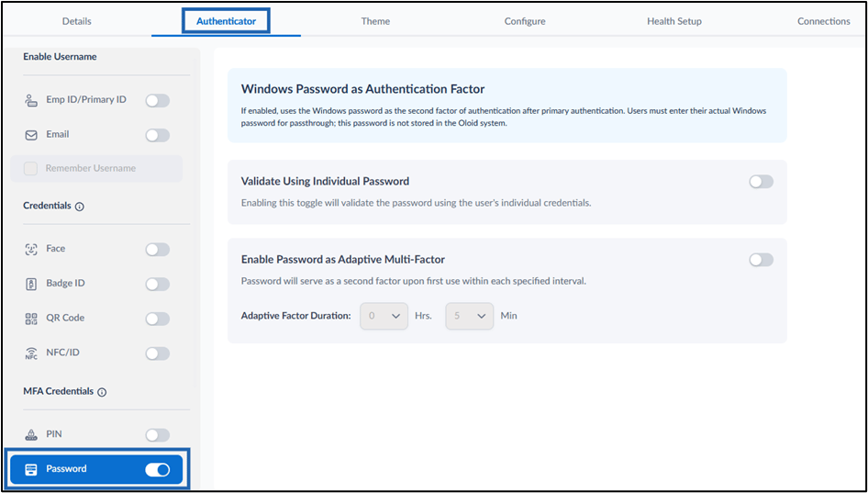This screenshot has width=868, height=493.
Task: Open info icon next to Credentials
Action: click(x=80, y=207)
